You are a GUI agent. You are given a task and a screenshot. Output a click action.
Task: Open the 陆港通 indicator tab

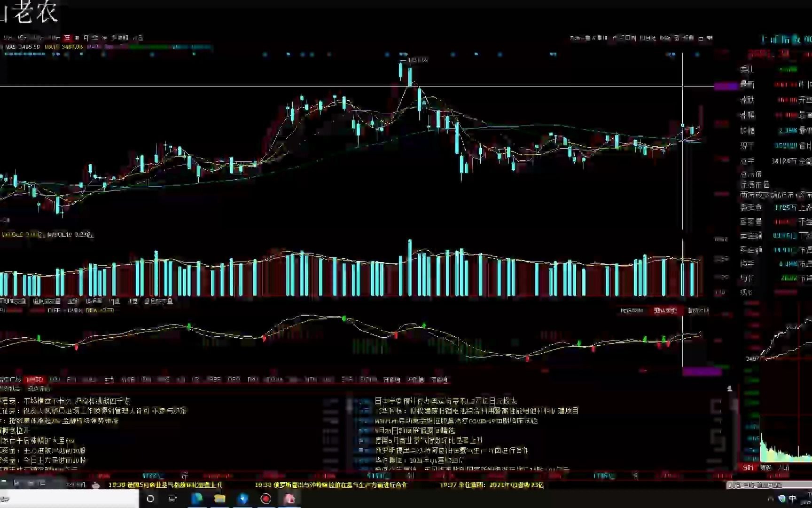pos(391,380)
